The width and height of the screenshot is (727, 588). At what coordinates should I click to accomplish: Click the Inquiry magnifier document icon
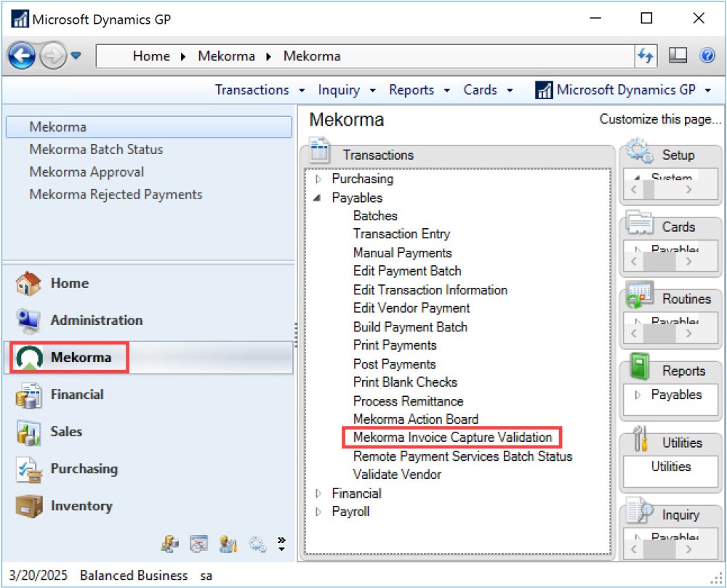pos(640,511)
